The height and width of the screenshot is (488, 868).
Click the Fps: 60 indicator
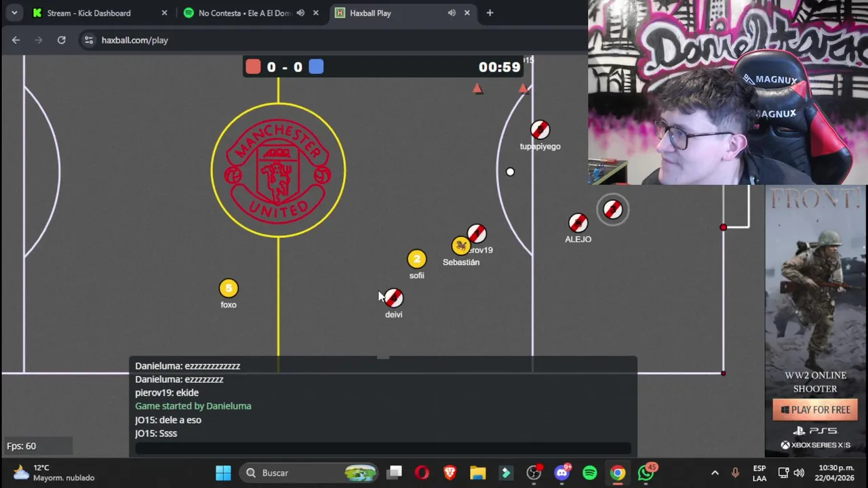coord(22,446)
